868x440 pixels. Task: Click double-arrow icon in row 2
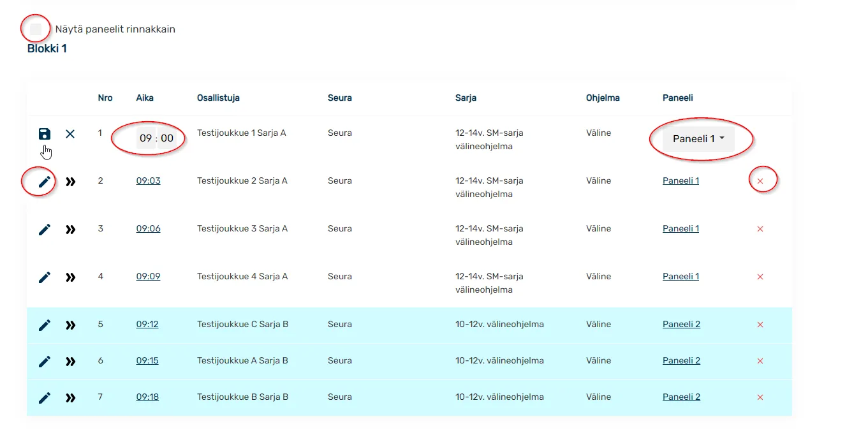coord(71,182)
